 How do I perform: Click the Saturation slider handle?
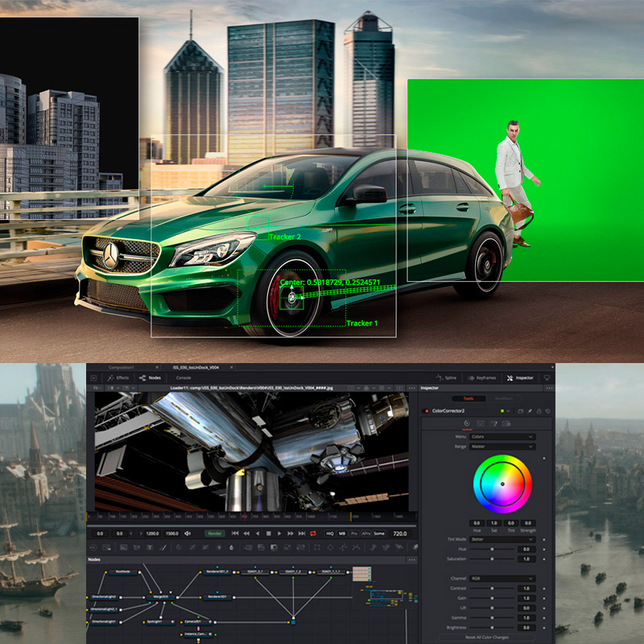click(490, 559)
